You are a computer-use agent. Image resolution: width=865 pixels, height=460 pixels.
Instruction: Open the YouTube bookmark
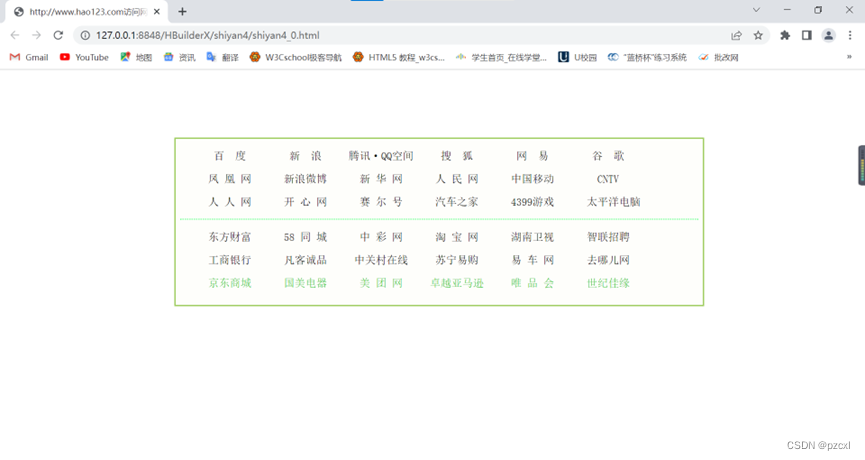84,57
